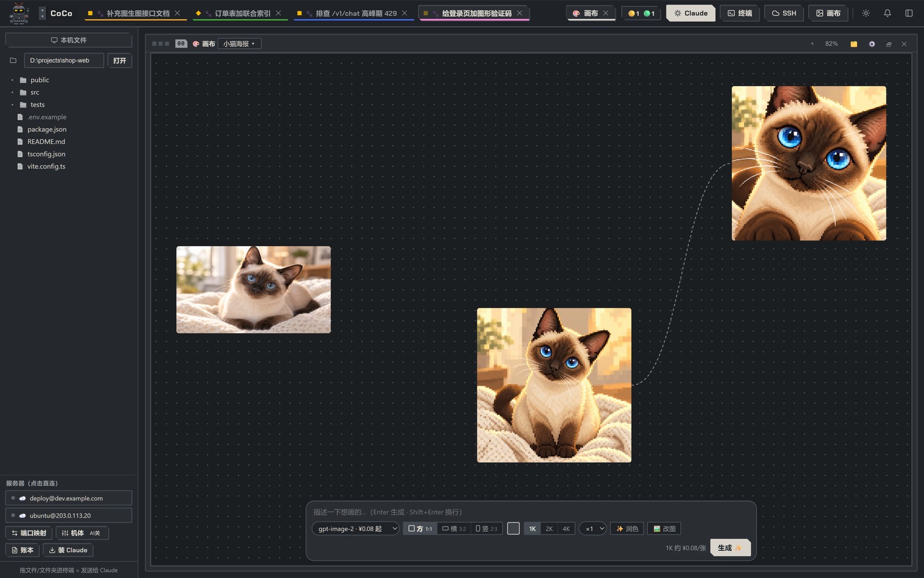Click the yellow/green status counter pill
924x578 pixels.
point(641,13)
